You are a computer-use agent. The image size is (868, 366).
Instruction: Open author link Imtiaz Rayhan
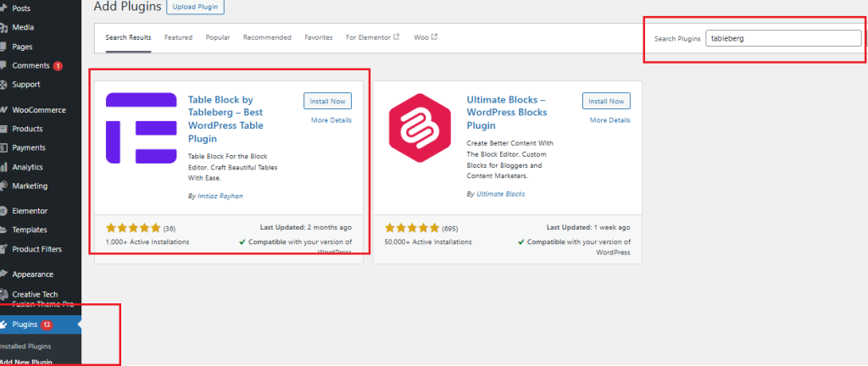(x=220, y=196)
